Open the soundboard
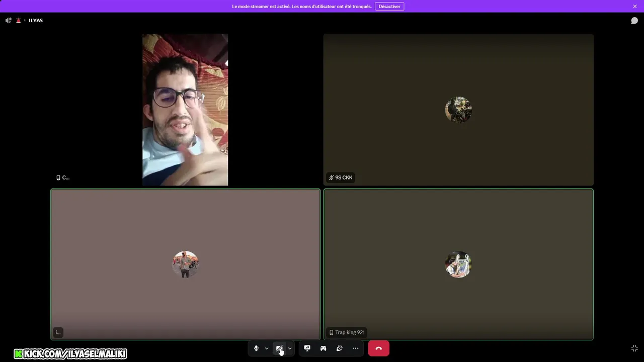 (x=340, y=348)
